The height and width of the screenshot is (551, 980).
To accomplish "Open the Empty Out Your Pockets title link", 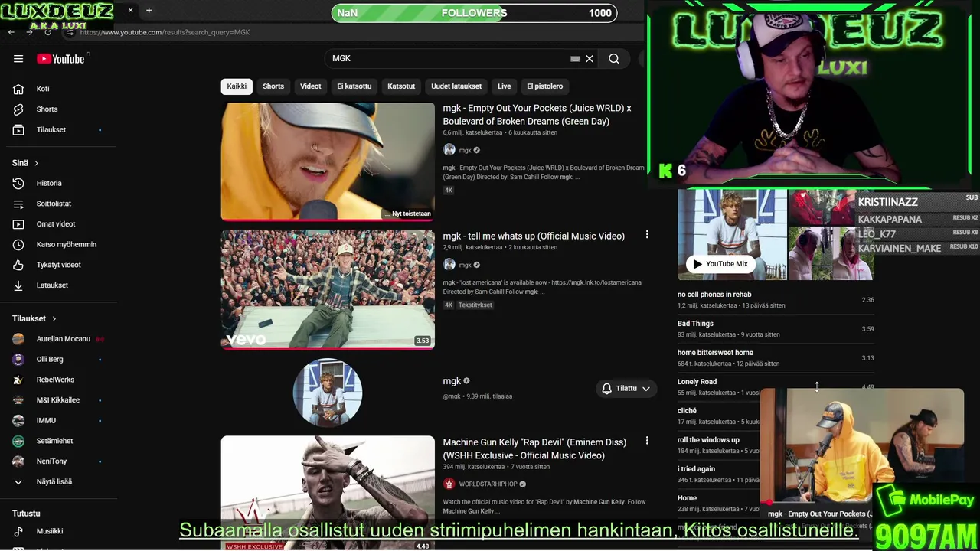I will point(537,115).
